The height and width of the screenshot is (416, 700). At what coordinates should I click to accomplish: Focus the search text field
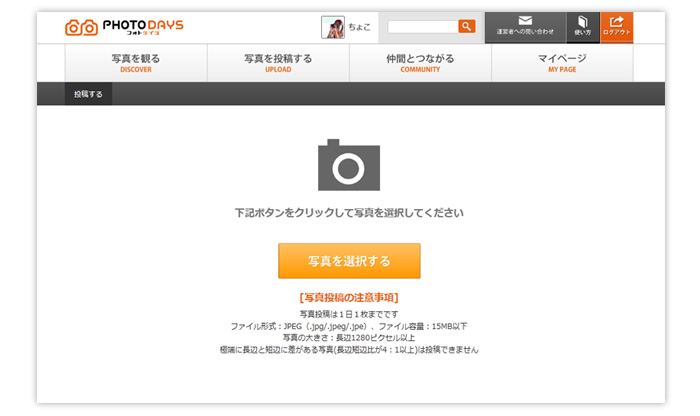click(423, 27)
